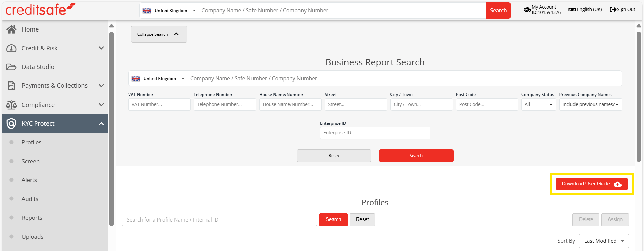Viewport: 644px width, 251px height.
Task: Click the Data Studio folder icon
Action: pos(11,67)
